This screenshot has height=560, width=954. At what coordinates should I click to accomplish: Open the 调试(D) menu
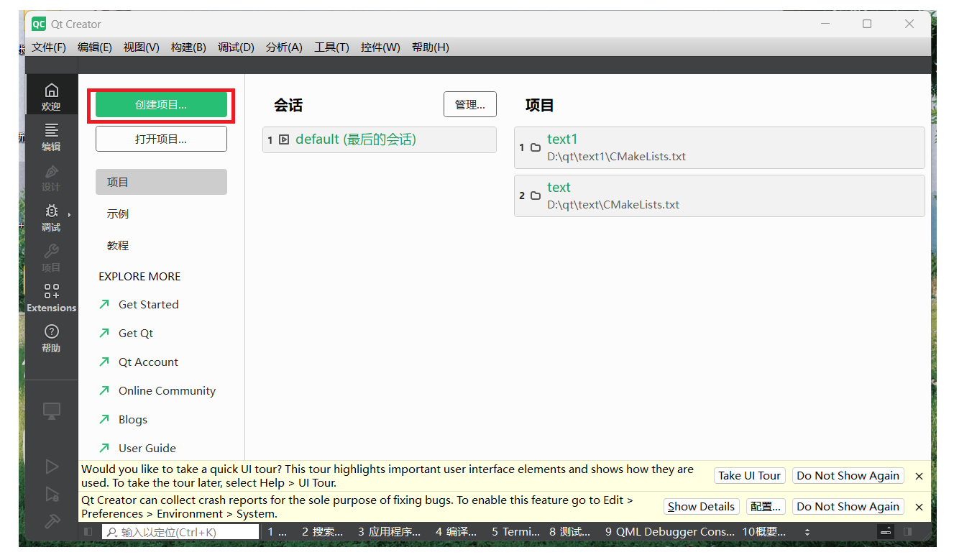[x=237, y=47]
